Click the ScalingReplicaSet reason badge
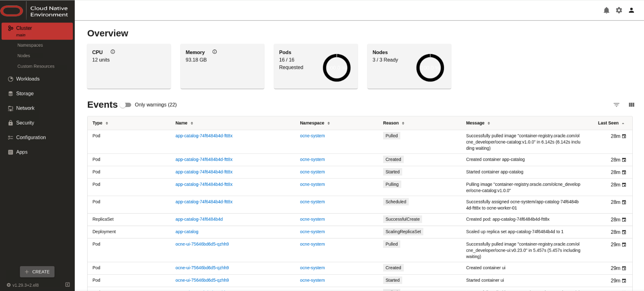The width and height of the screenshot is (644, 291). coord(403,232)
